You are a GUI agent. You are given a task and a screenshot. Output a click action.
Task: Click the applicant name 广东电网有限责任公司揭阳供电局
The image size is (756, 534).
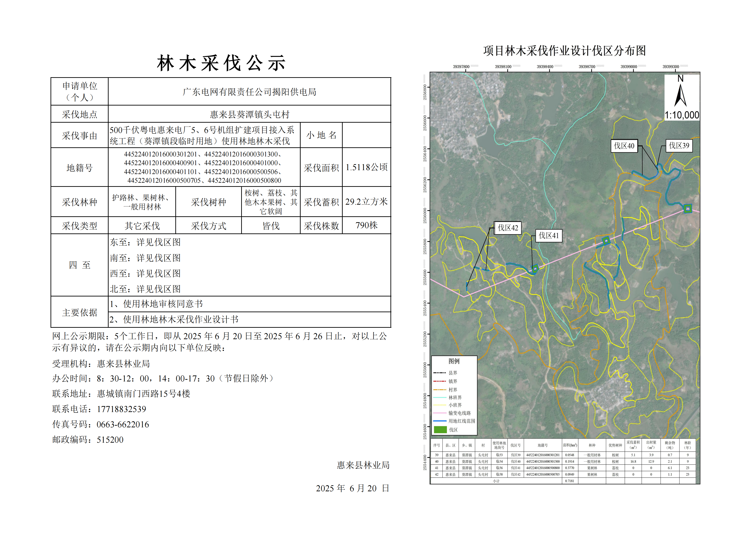coord(250,92)
